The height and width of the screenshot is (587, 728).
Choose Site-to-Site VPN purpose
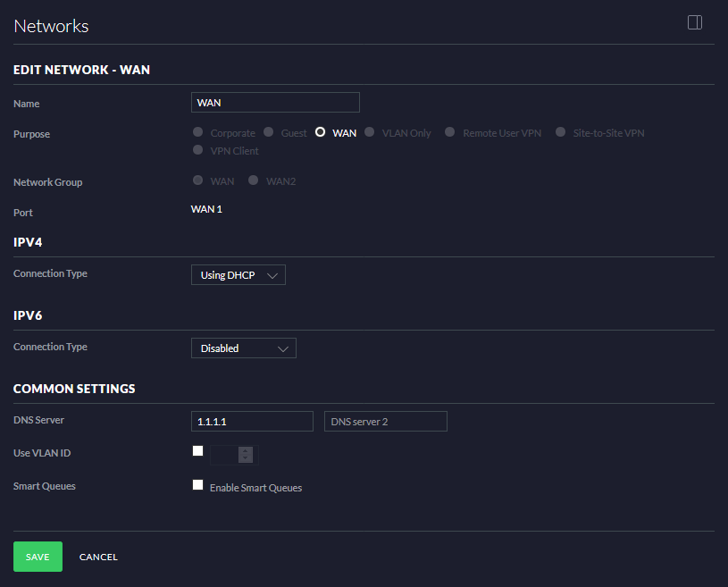560,131
